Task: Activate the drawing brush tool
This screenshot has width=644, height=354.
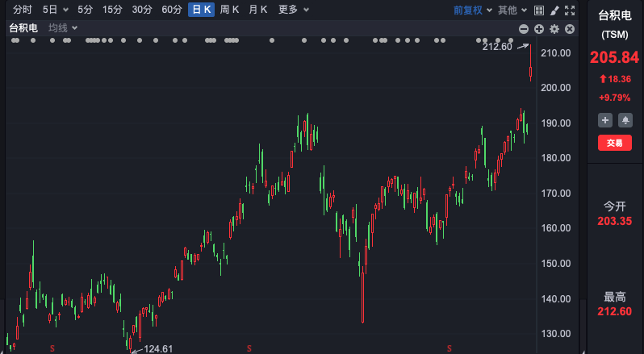Action: tap(554, 10)
